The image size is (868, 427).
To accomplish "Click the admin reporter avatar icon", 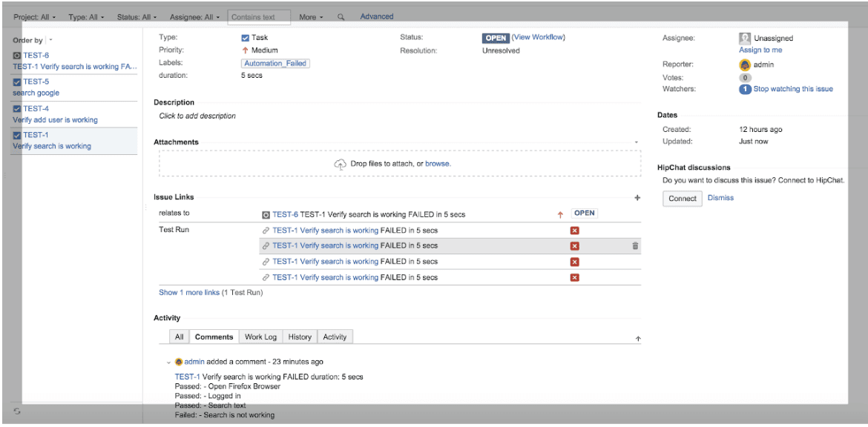I will pyautogui.click(x=745, y=64).
